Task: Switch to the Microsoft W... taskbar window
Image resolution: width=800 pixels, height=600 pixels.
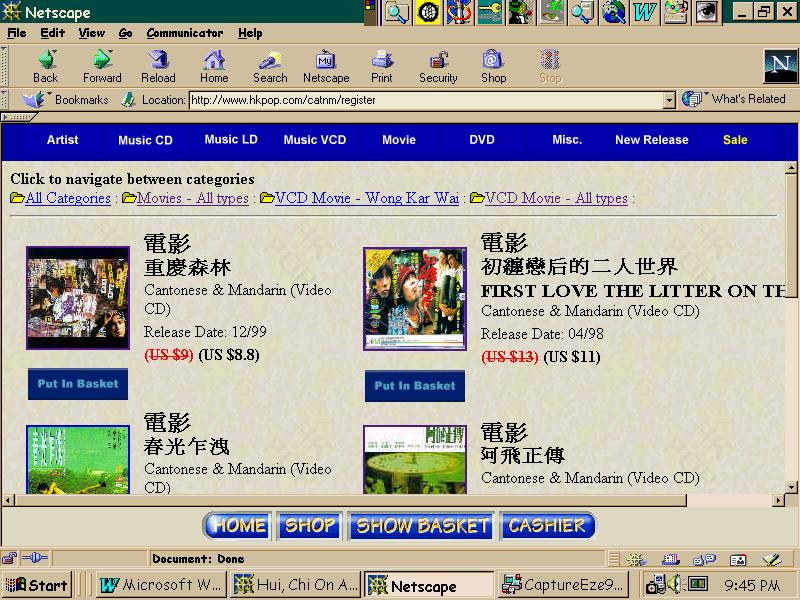Action: [161, 585]
